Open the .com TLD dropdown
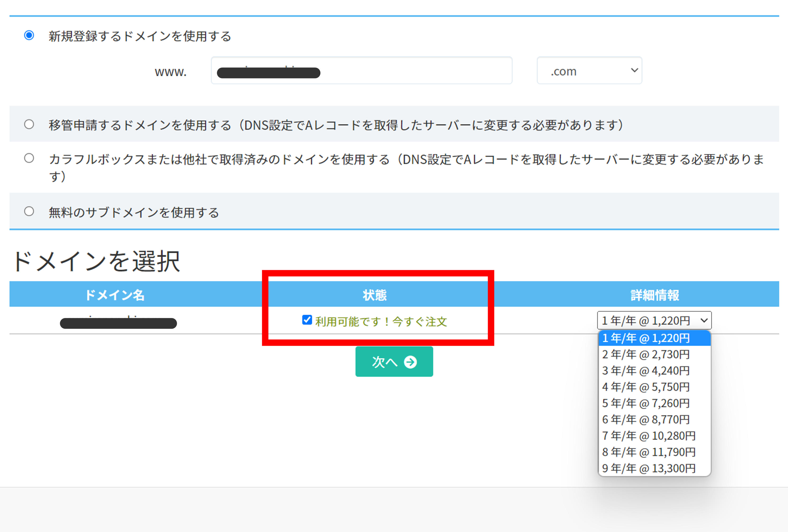788x532 pixels. [x=589, y=71]
